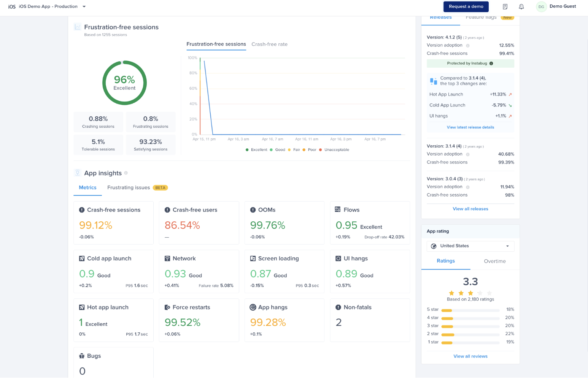Click info icon next to Version adoption 12.55%
Image resolution: width=588 pixels, height=378 pixels.
click(468, 46)
